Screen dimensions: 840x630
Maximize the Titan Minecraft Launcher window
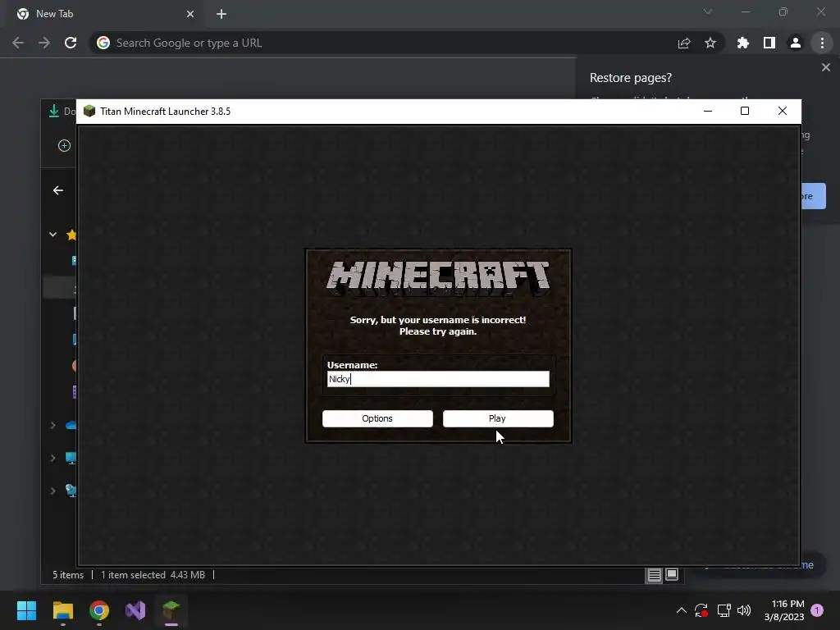coord(745,111)
